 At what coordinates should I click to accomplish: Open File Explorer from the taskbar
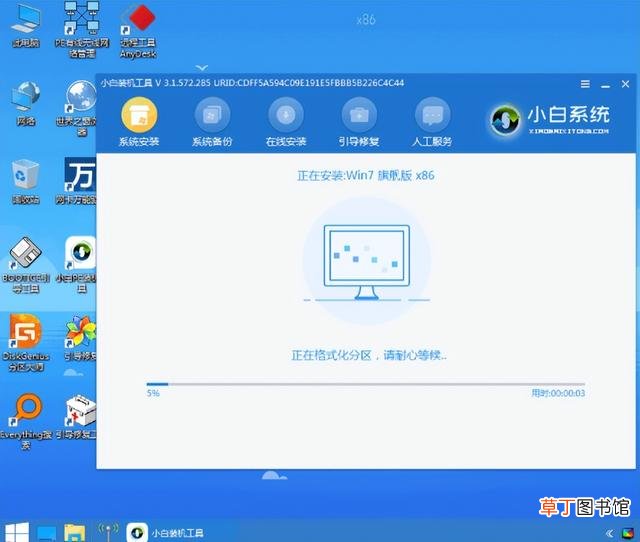[x=75, y=533]
